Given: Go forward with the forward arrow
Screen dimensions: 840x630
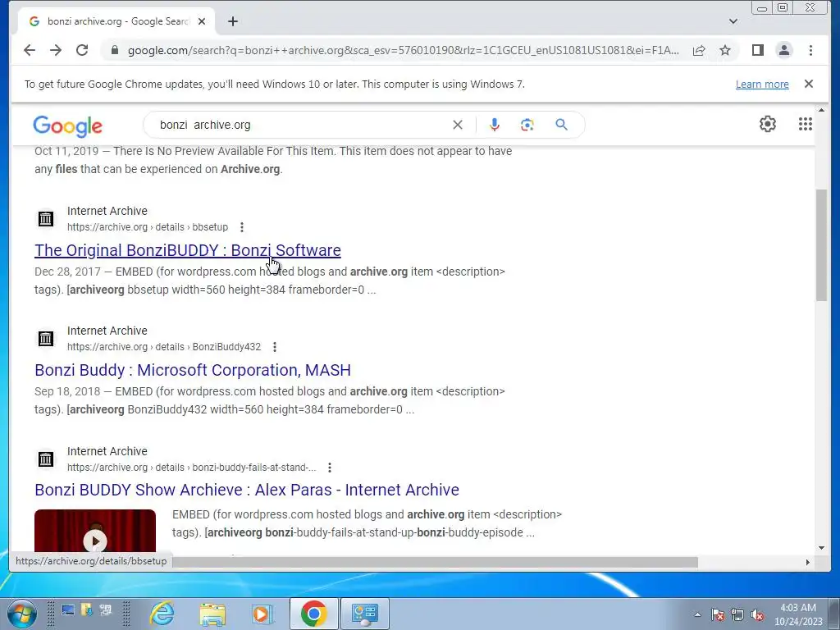Looking at the screenshot, I should click(56, 50).
